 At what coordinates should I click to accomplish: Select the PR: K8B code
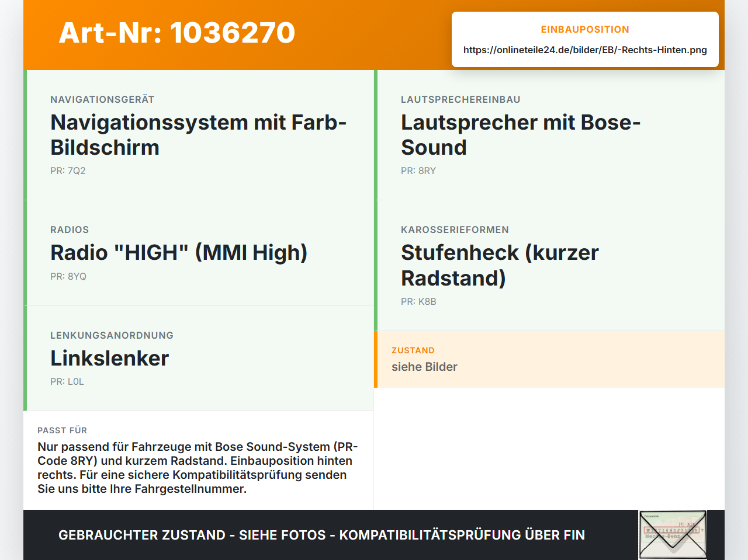click(418, 301)
